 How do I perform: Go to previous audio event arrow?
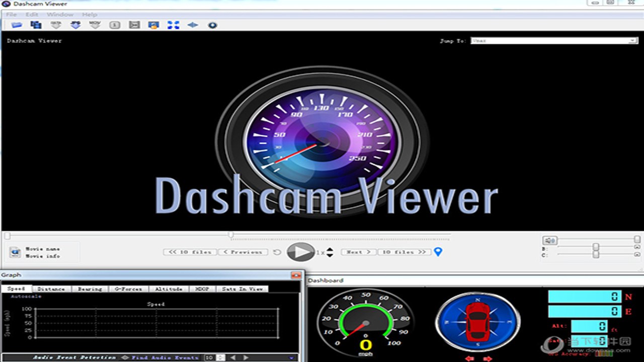tap(232, 357)
